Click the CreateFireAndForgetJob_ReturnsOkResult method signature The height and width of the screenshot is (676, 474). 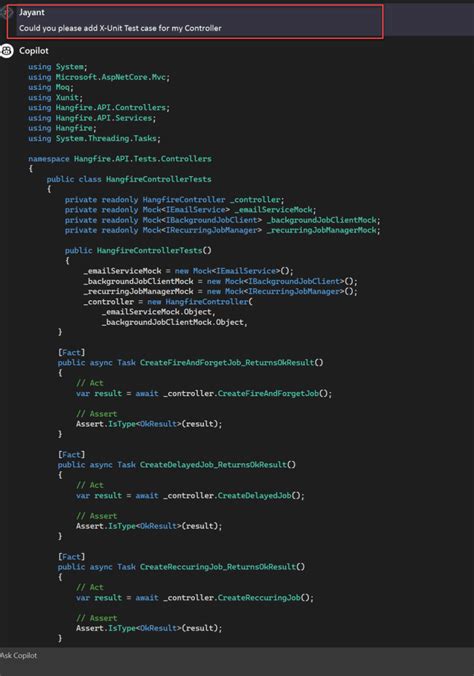[190, 363]
